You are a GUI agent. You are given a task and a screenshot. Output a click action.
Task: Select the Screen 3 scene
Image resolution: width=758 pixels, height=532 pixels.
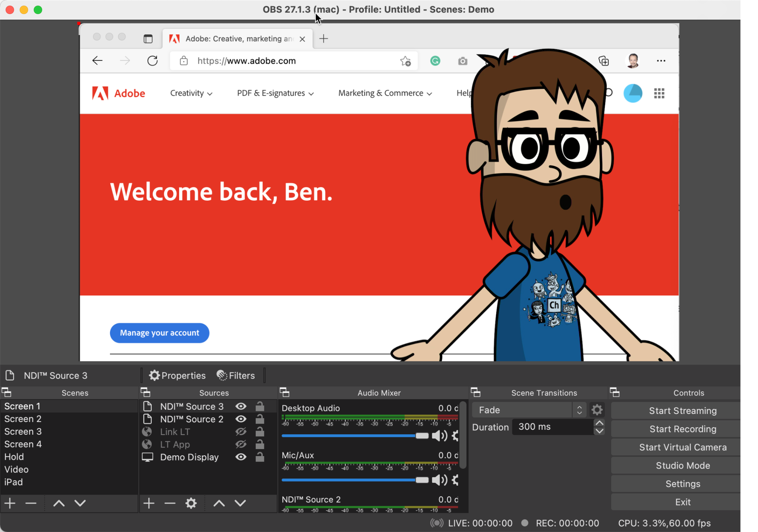click(23, 431)
